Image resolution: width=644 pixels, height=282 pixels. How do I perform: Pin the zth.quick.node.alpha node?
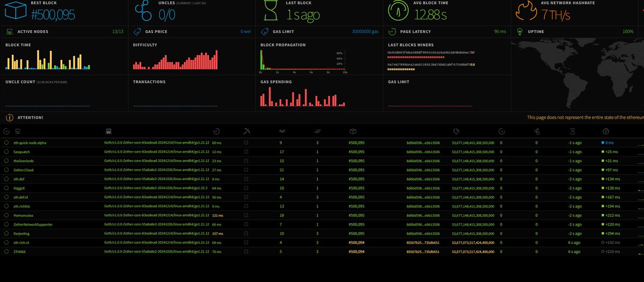tap(6, 143)
